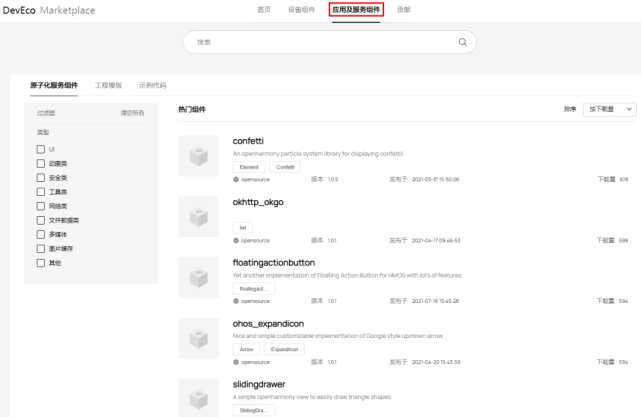
Task: Select the 应用及服务组件 nav tab
Action: click(x=356, y=10)
